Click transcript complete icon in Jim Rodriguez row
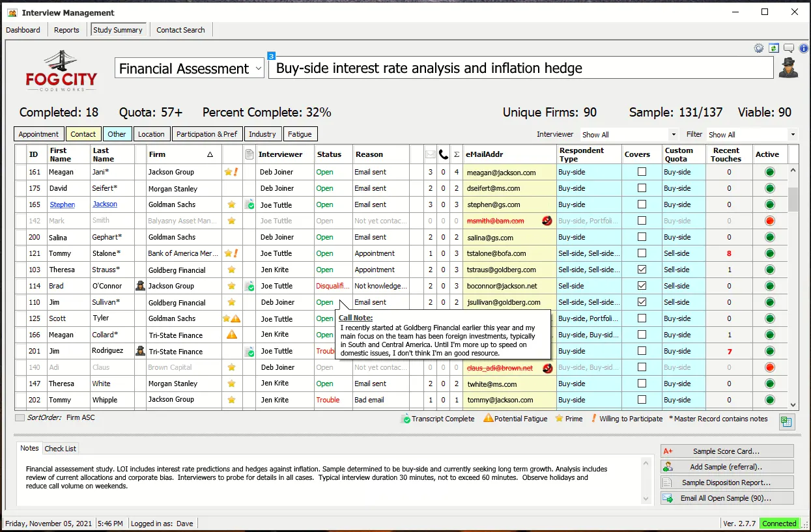 [249, 352]
